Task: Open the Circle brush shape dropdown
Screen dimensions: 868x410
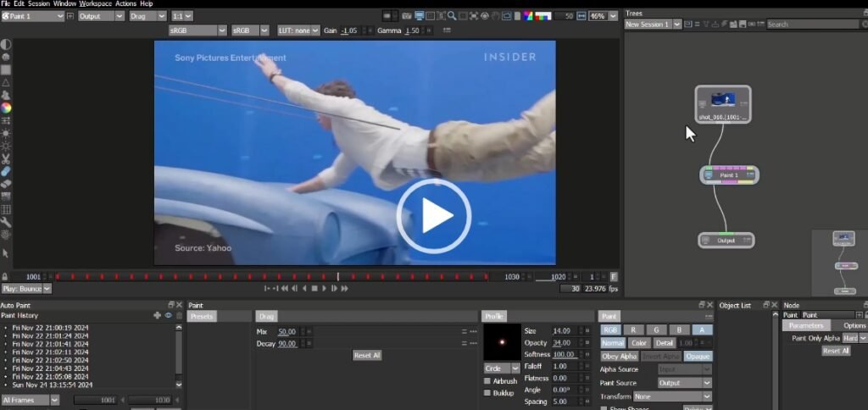Action: [502, 368]
